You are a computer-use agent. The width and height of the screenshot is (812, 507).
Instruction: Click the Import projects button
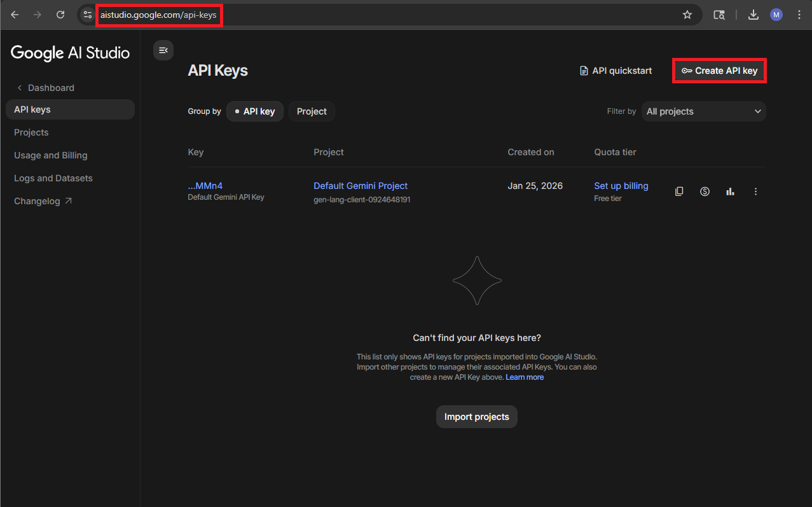[476, 417]
